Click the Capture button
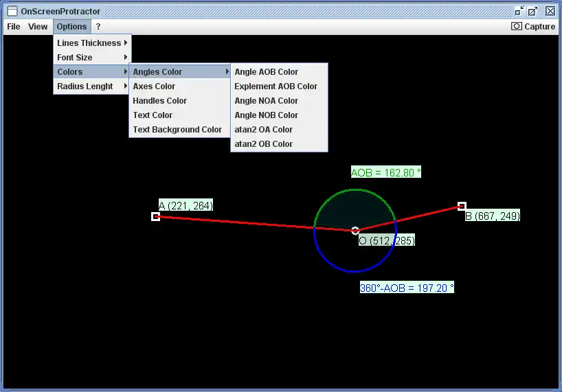The width and height of the screenshot is (562, 392). (x=533, y=27)
